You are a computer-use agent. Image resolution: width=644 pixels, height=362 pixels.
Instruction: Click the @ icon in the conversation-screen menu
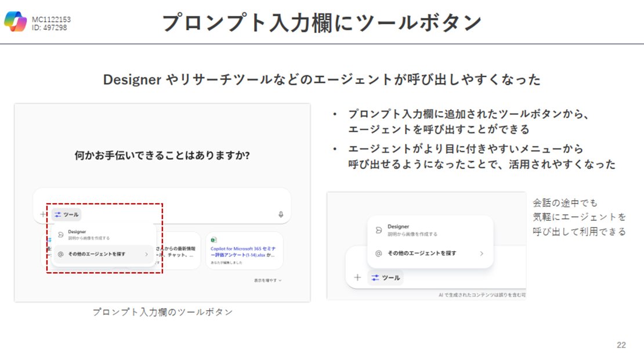pos(379,254)
